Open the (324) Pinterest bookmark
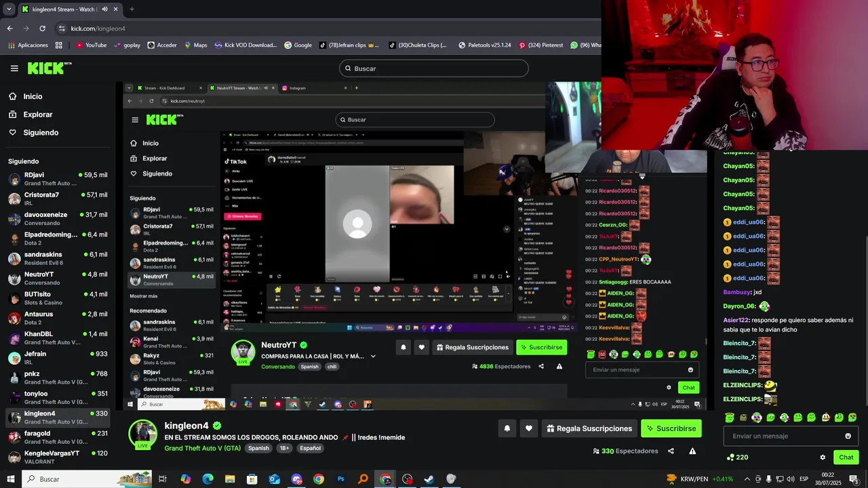The height and width of the screenshot is (488, 868). (541, 45)
